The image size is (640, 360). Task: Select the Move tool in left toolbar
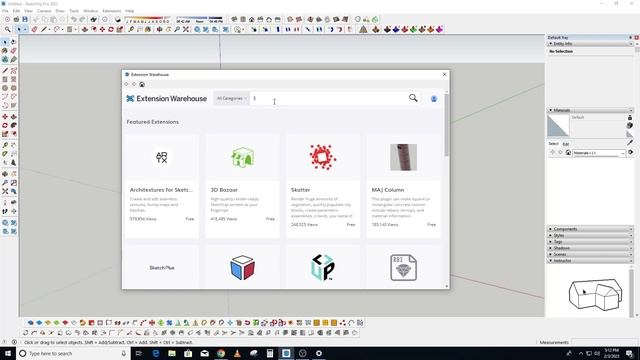pos(5,117)
